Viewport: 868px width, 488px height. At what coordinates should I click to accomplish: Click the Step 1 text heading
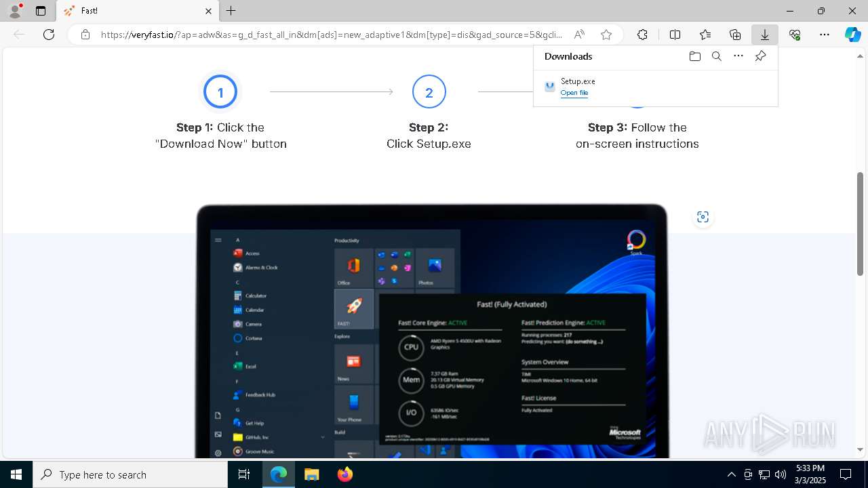pyautogui.click(x=220, y=136)
